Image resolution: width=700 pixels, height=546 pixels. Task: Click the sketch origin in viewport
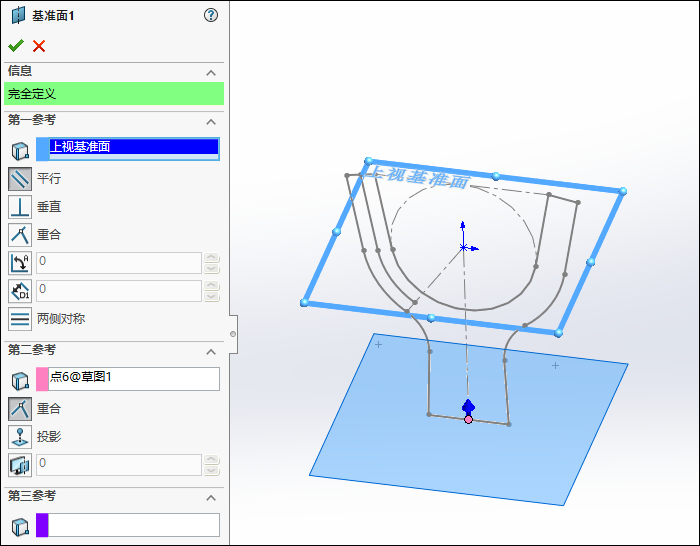[x=464, y=247]
